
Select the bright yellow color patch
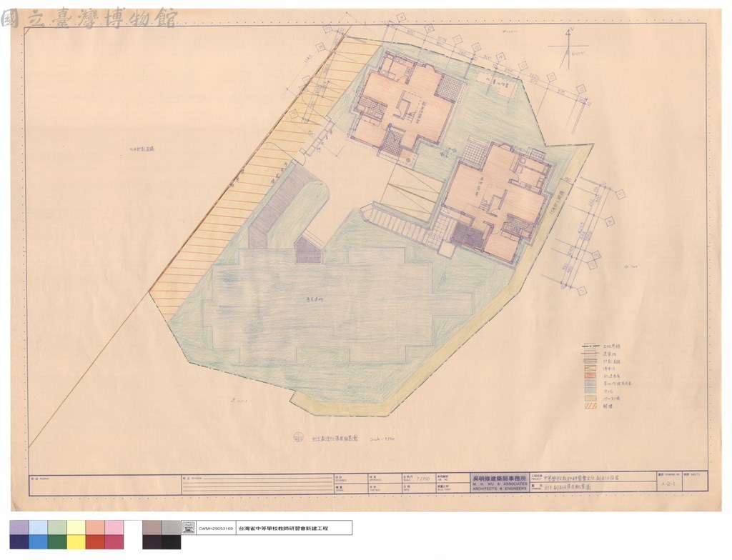pos(76,542)
